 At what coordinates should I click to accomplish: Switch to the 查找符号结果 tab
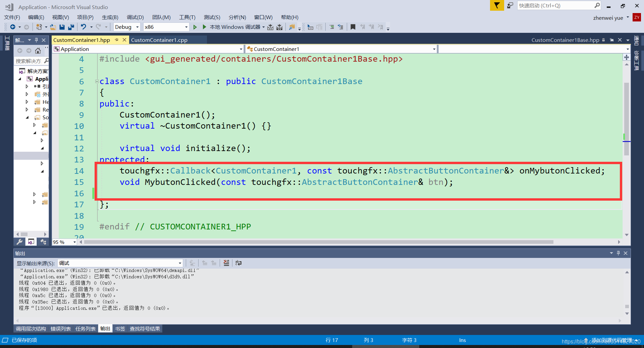[x=145, y=329]
